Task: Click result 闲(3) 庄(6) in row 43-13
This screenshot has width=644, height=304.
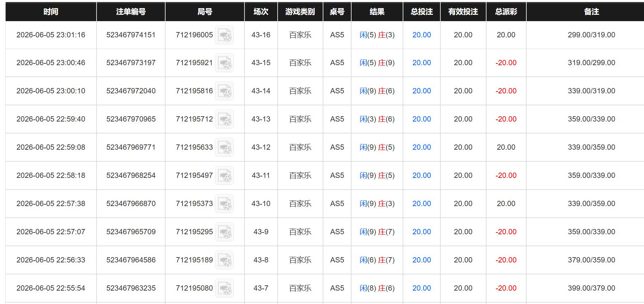Action: click(x=377, y=119)
